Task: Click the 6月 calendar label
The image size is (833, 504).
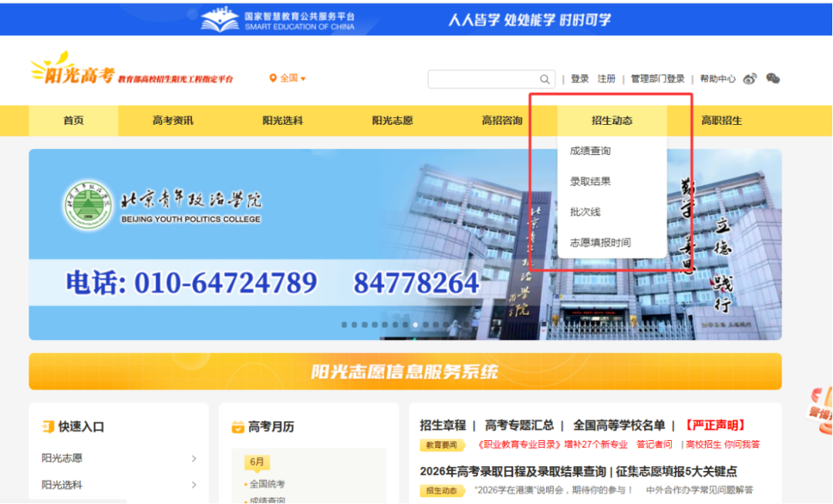Action: coord(257,462)
